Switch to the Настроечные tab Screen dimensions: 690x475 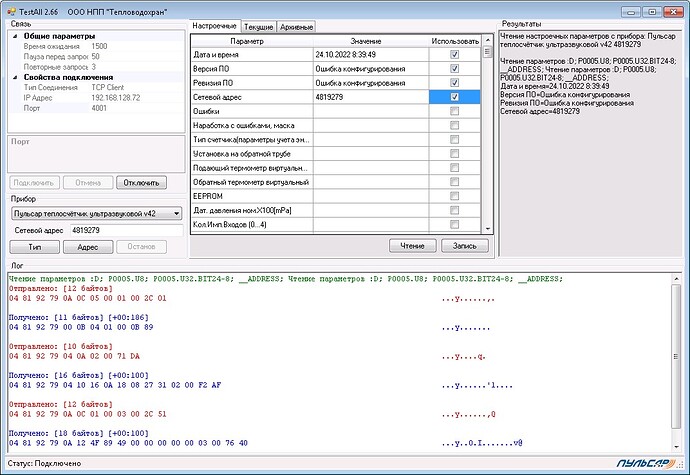(x=215, y=26)
